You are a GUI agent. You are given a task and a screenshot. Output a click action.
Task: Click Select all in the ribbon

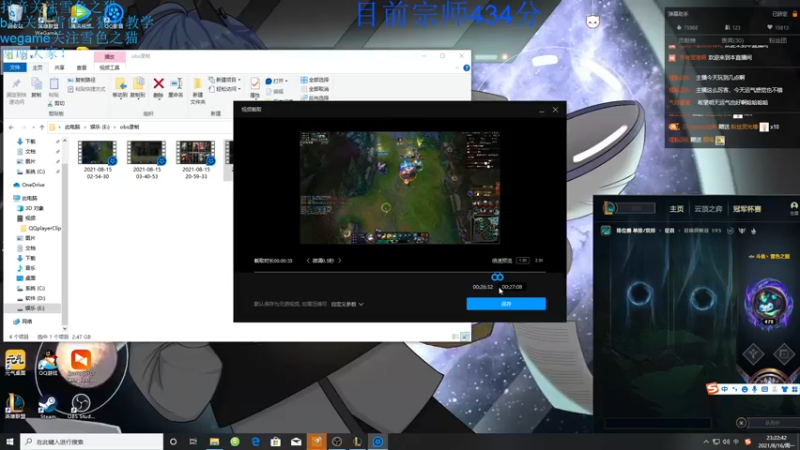(315, 80)
